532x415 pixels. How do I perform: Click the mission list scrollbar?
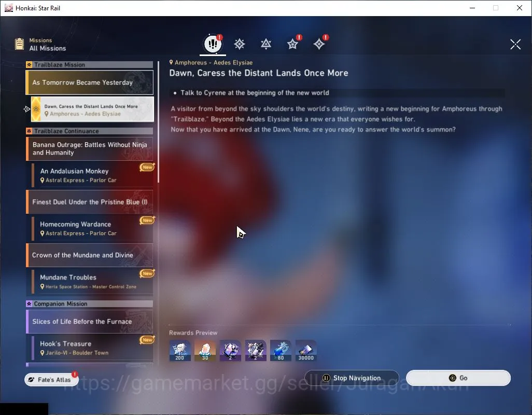(158, 122)
